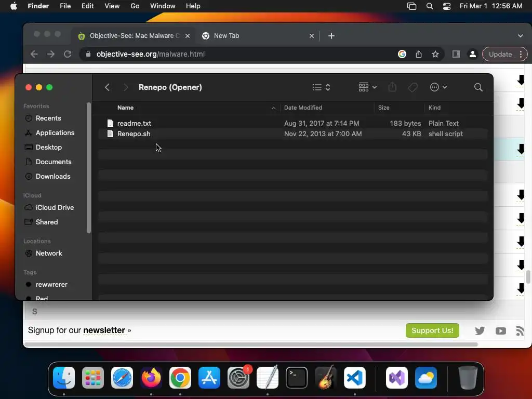Open the Apple menu
This screenshot has width=532, height=399.
(14, 6)
